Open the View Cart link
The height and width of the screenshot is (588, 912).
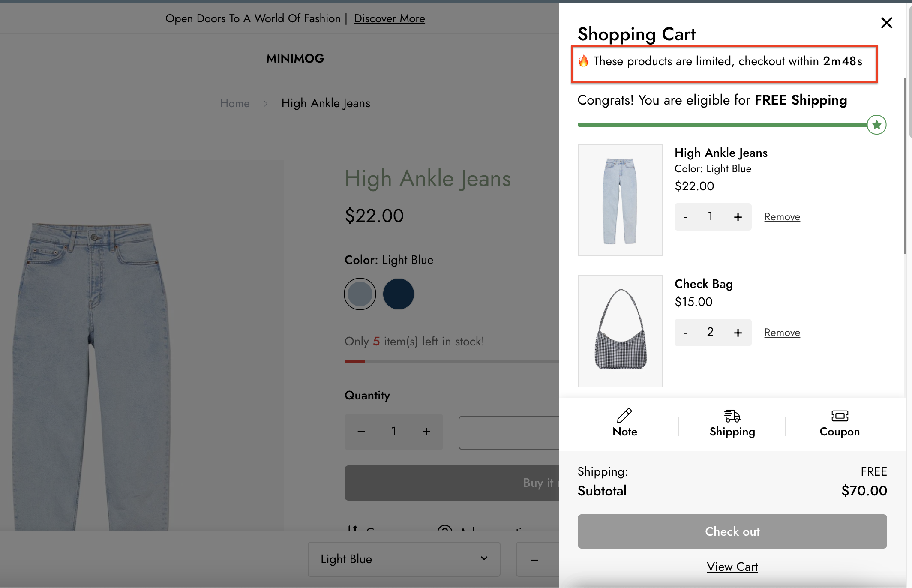pos(732,567)
